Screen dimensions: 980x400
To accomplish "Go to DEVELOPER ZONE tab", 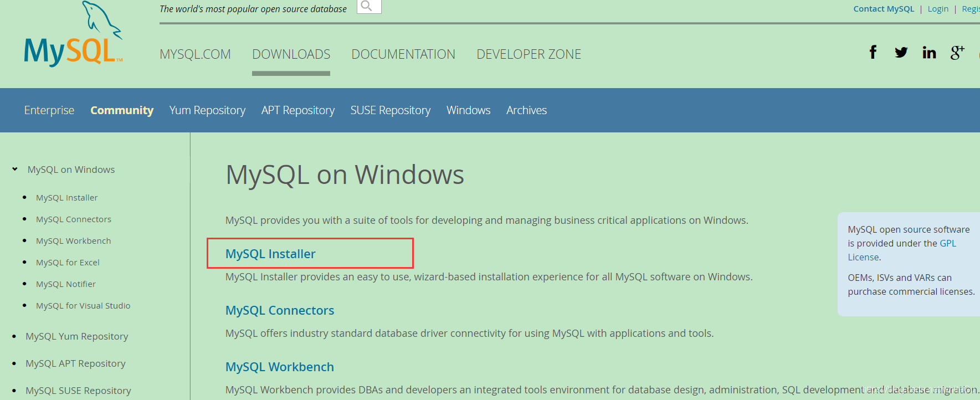I will point(529,54).
